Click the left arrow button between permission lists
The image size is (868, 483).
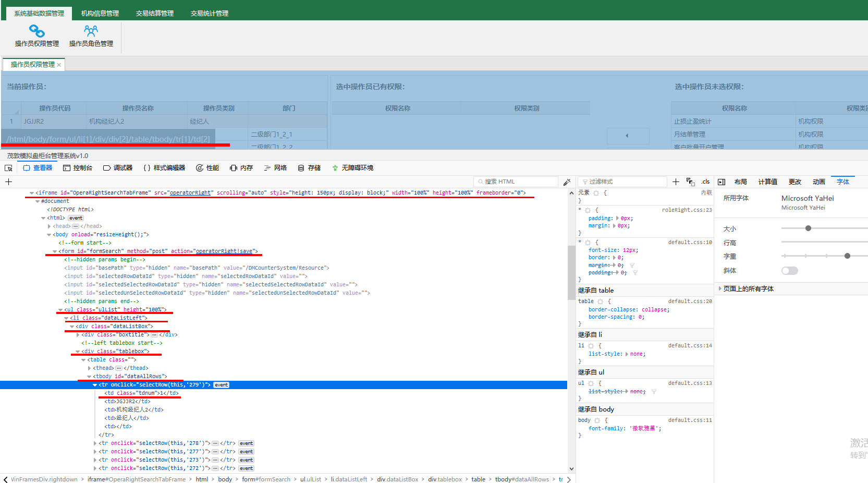627,136
